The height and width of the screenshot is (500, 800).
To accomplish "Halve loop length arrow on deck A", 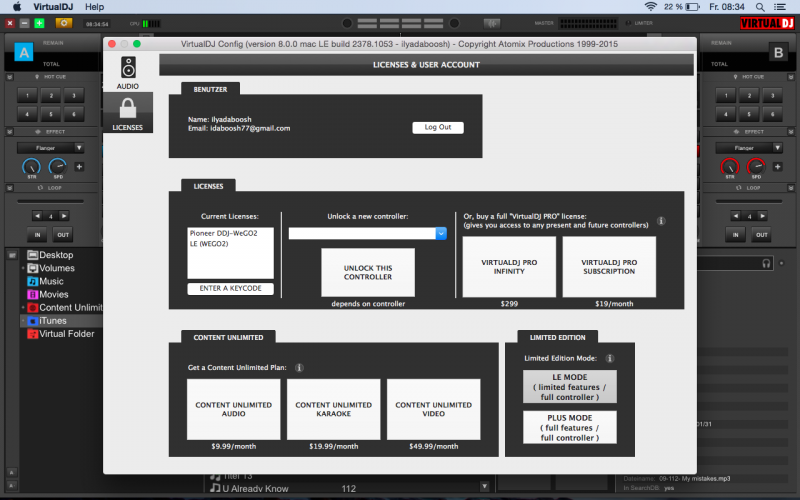I will pyautogui.click(x=37, y=216).
